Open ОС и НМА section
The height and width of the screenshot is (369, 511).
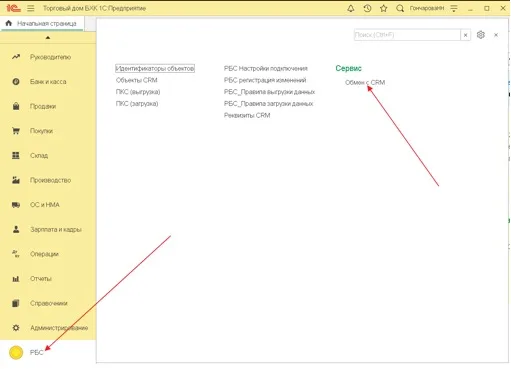tap(45, 205)
